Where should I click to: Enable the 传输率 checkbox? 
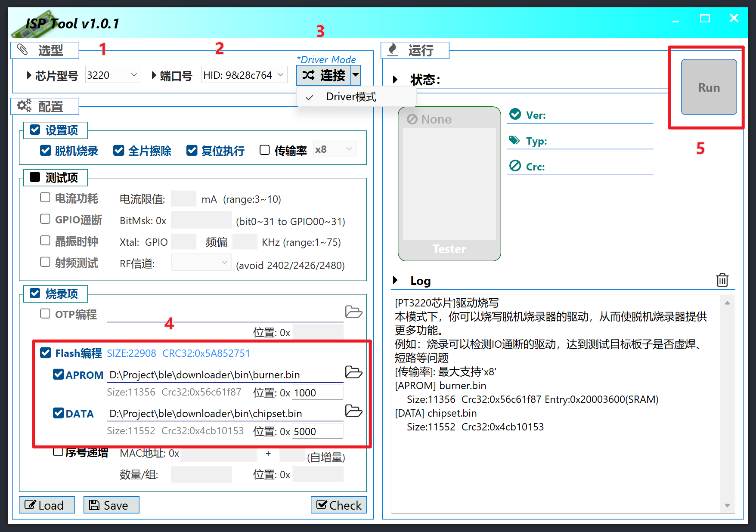pyautogui.click(x=265, y=150)
